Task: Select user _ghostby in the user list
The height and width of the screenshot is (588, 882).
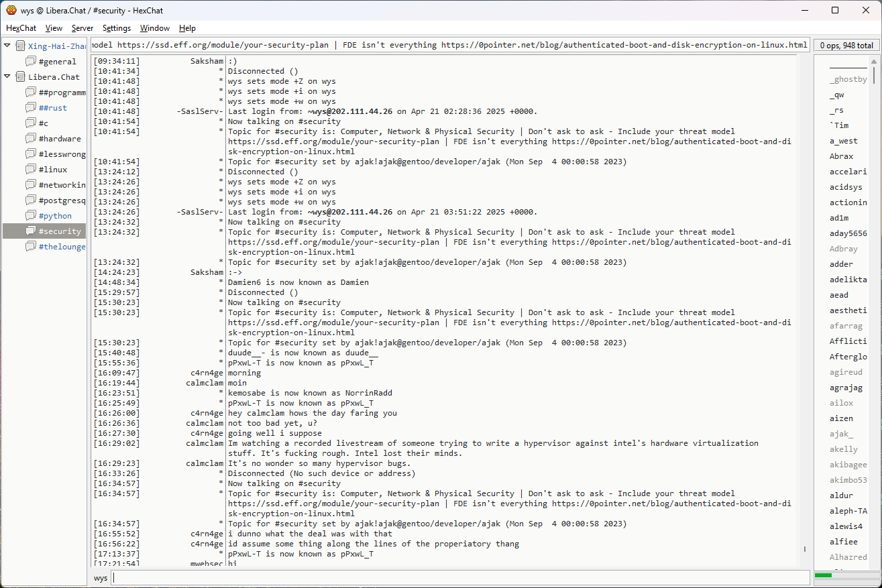Action: [x=848, y=80]
